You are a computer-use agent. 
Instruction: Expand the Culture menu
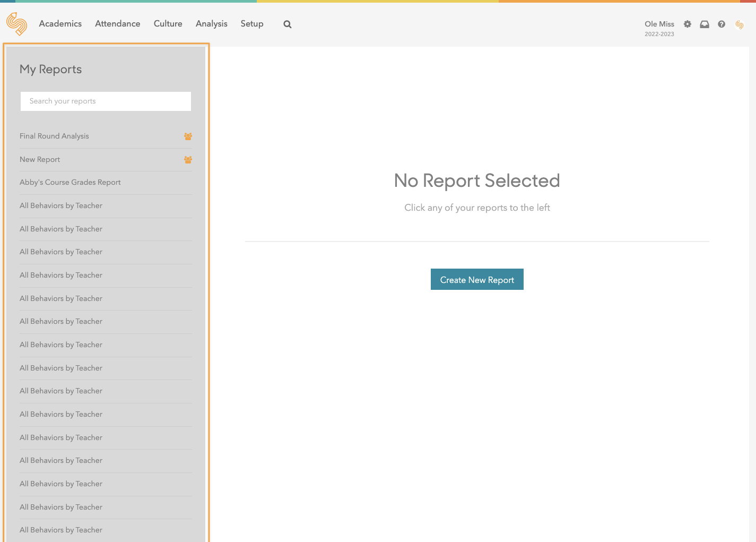tap(168, 24)
